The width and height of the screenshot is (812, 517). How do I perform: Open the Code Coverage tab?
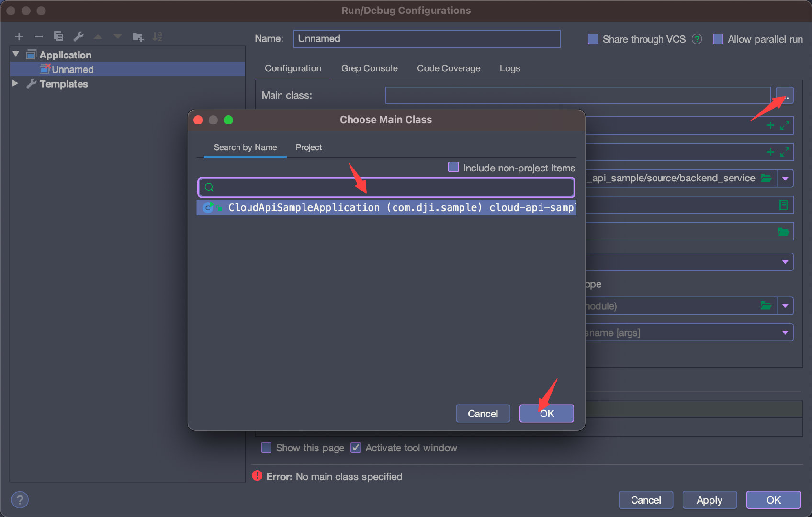(x=448, y=68)
